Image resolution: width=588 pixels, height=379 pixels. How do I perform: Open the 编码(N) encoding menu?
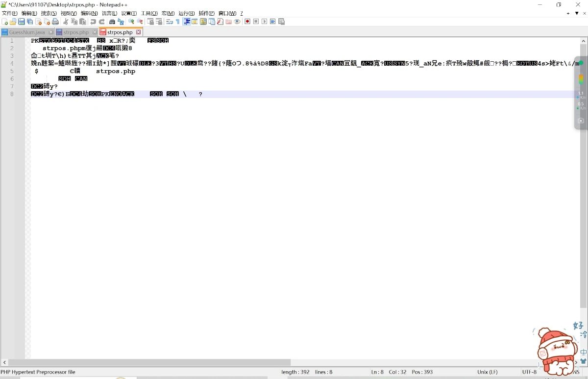click(x=89, y=13)
